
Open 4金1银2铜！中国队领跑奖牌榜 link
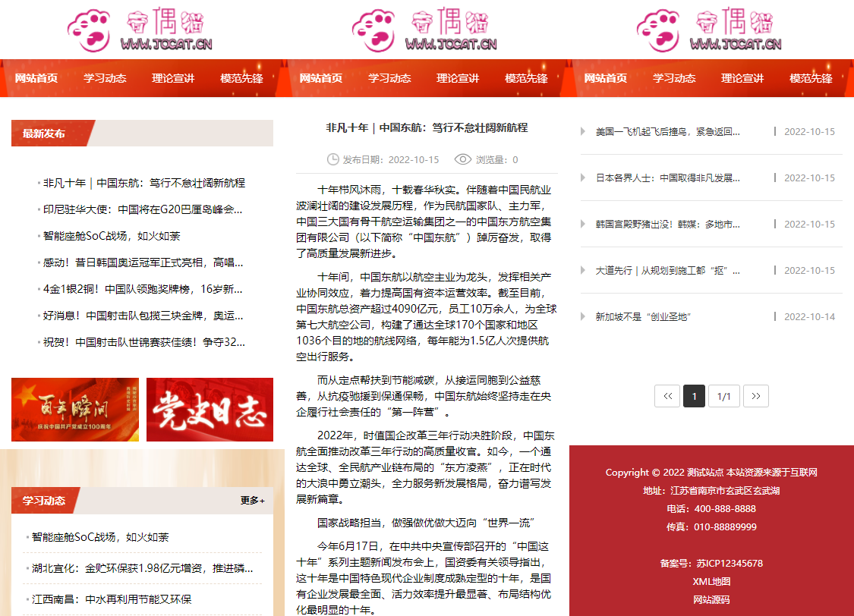click(143, 289)
